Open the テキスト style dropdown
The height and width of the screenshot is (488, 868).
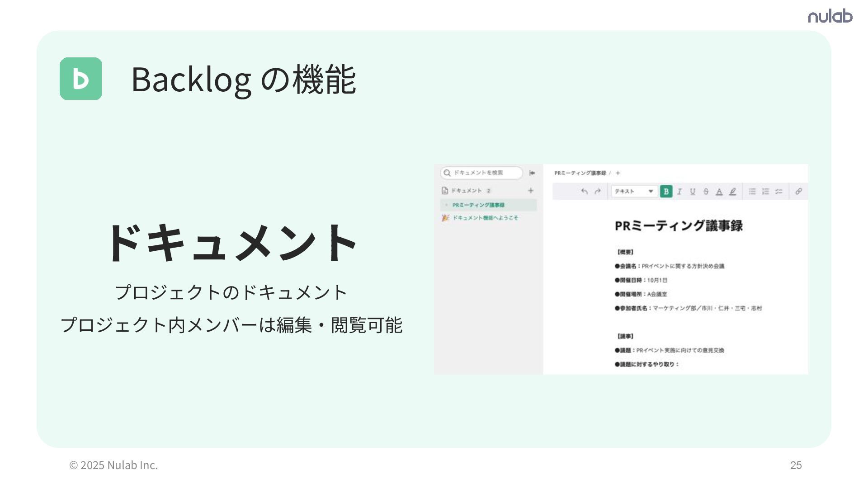[634, 191]
